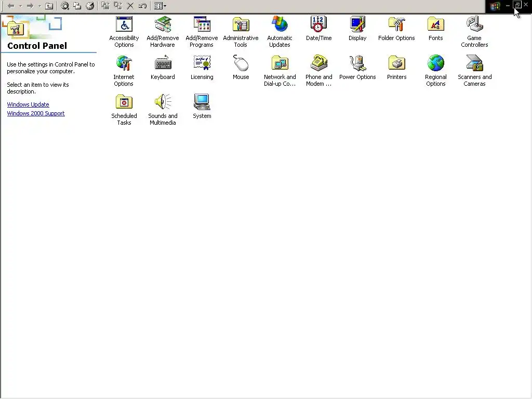This screenshot has height=399, width=532.
Task: Expand the Back history dropdown arrow
Action: (20, 6)
